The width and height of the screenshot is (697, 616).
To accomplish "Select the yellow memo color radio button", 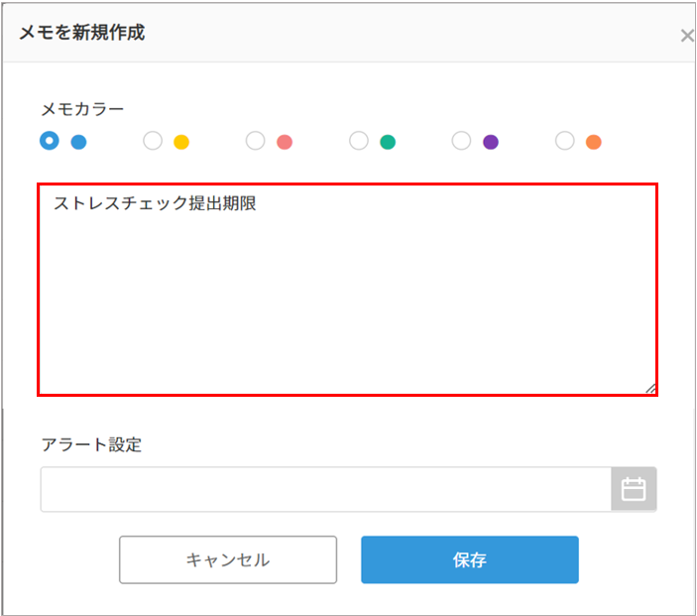I will click(x=153, y=141).
